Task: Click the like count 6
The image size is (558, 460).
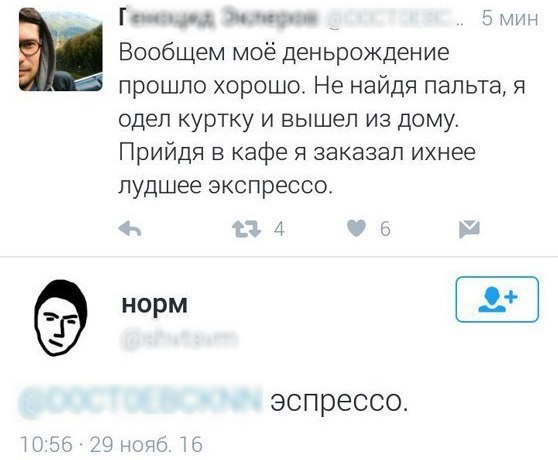Action: [x=385, y=229]
